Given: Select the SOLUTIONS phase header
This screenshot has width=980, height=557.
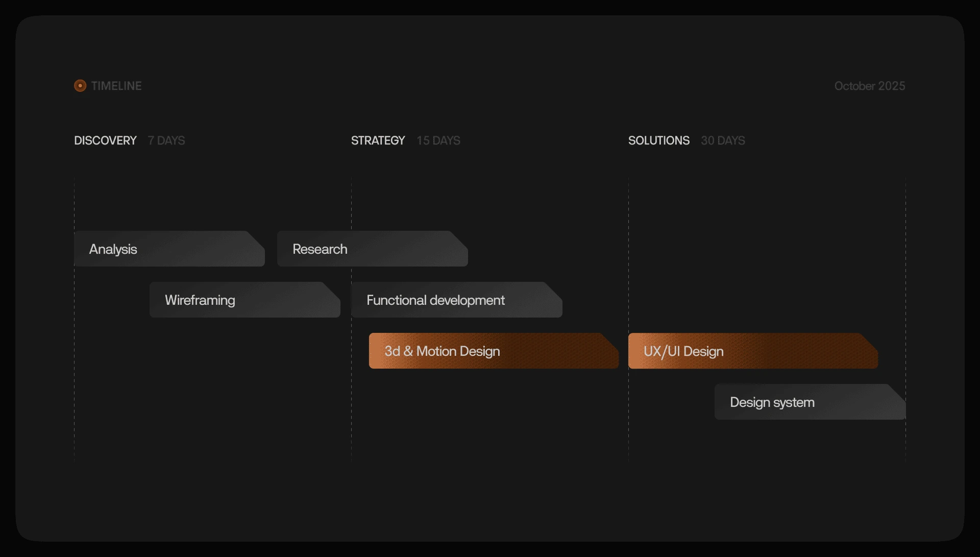Looking at the screenshot, I should (x=658, y=140).
